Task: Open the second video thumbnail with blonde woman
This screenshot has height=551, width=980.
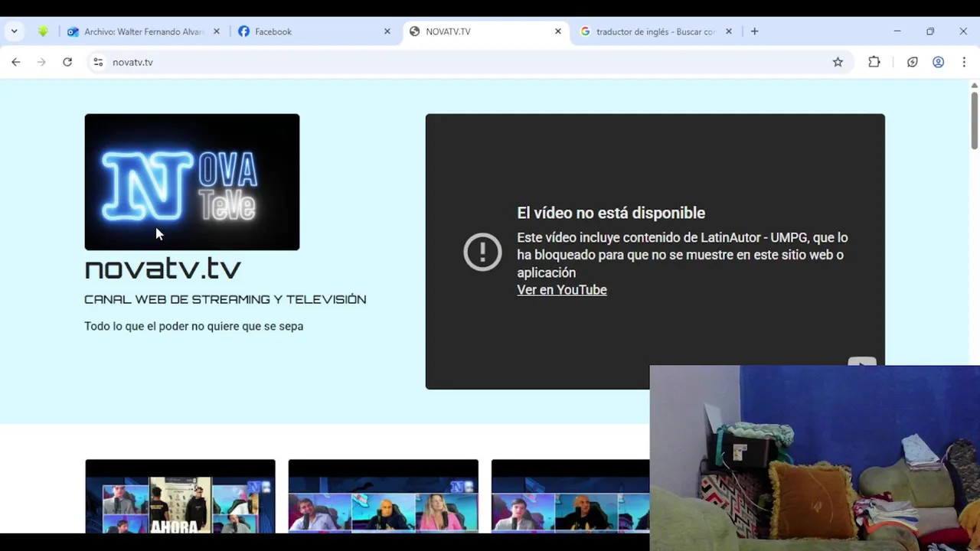Action: point(384,496)
